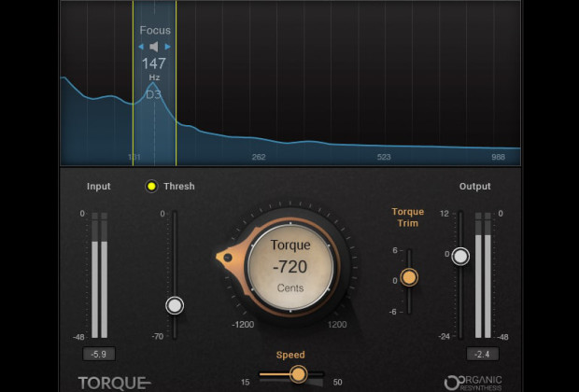Click the Speed label
The width and height of the screenshot is (579, 392).
[x=290, y=355]
